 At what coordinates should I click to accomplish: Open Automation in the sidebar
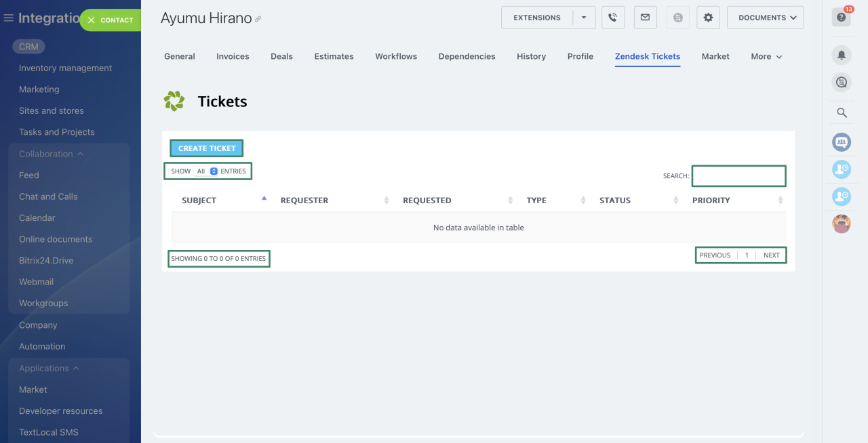click(42, 346)
